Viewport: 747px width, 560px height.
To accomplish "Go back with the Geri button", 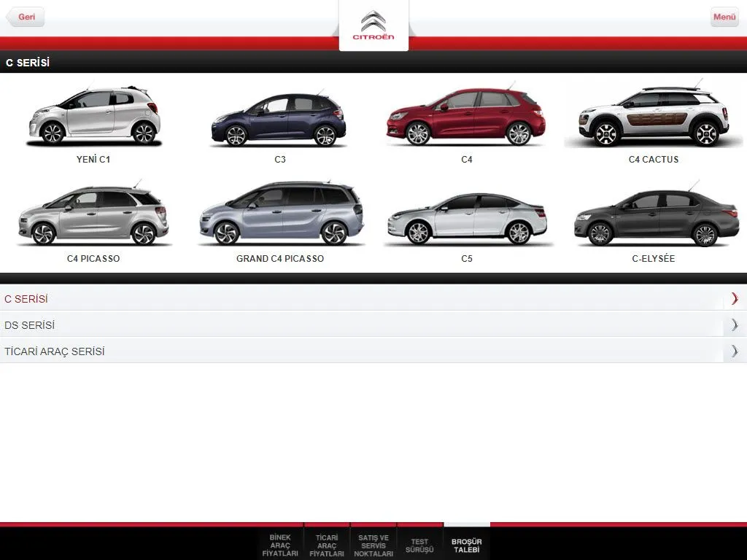I will [26, 17].
